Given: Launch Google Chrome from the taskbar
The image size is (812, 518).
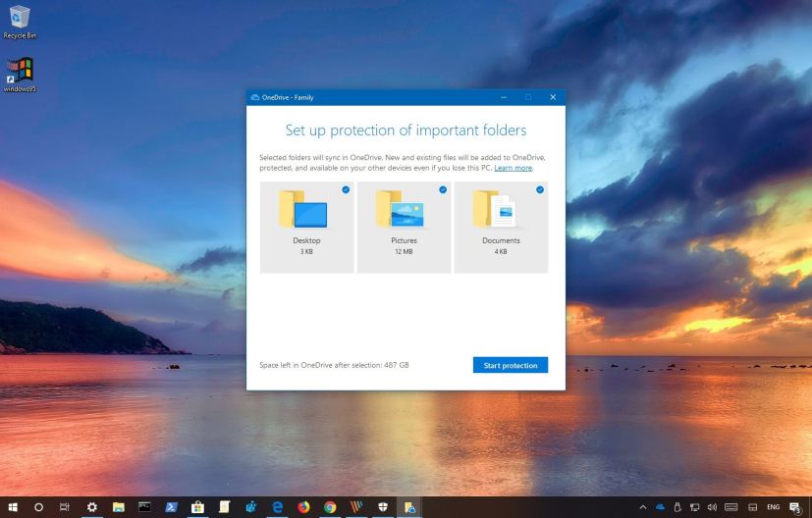Looking at the screenshot, I should click(x=330, y=507).
